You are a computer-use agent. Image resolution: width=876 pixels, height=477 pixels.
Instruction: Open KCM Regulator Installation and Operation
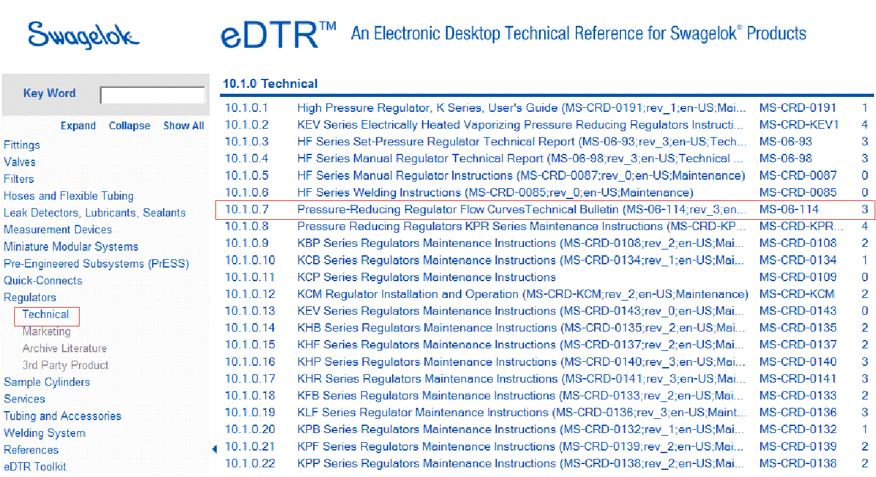click(522, 294)
